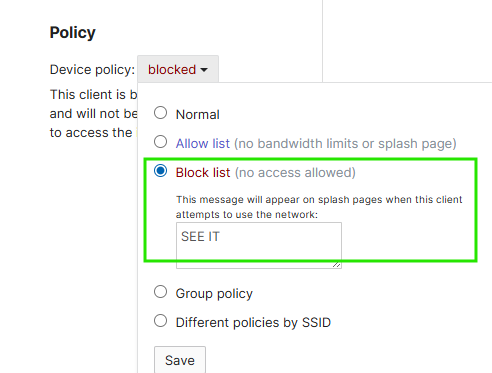The image size is (492, 373).
Task: Choose the Block list radio button
Action: (160, 171)
